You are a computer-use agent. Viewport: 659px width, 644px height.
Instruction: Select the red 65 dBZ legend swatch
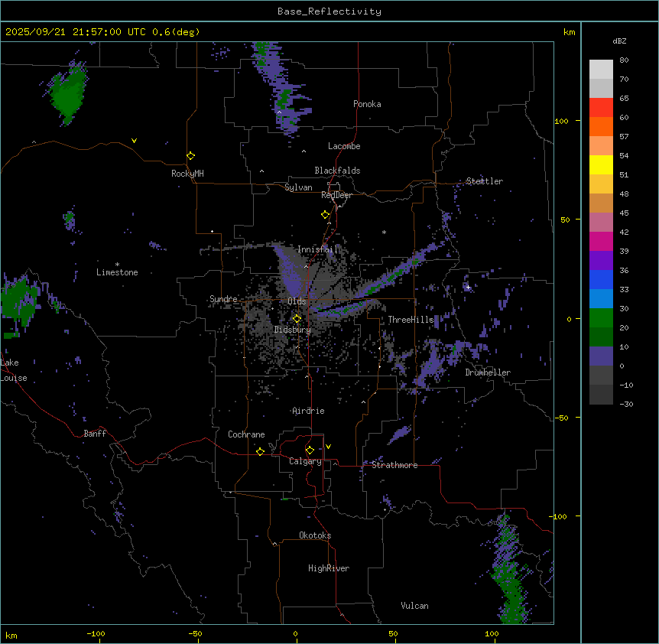(601, 107)
